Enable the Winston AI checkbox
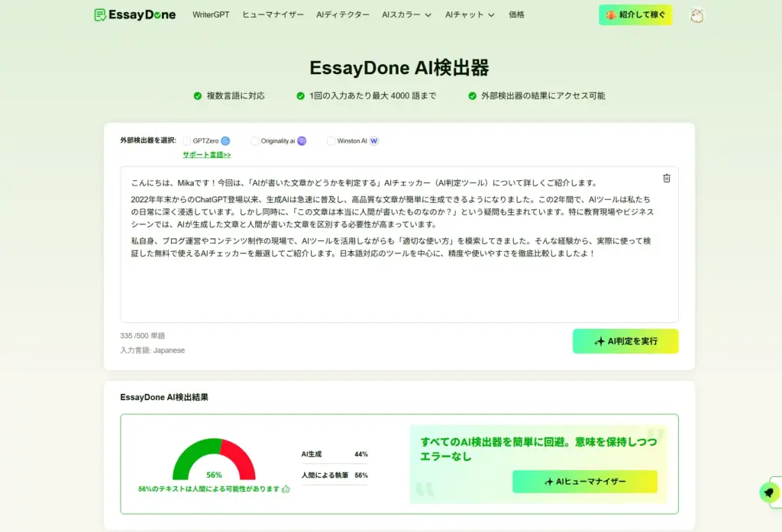Viewport: 782px width, 532px height. [331, 141]
